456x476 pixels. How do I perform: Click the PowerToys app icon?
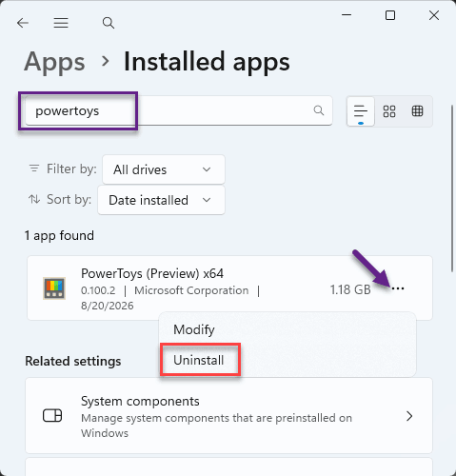click(x=54, y=288)
